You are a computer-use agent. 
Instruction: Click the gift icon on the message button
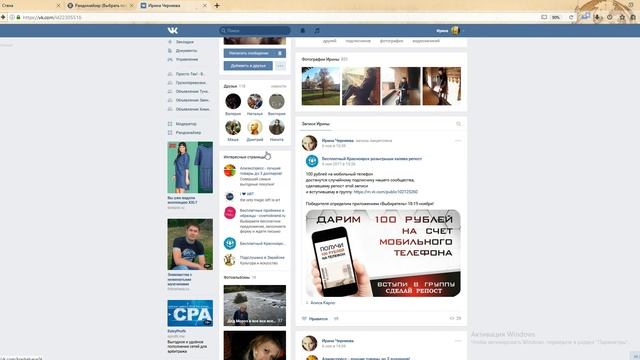tap(280, 53)
